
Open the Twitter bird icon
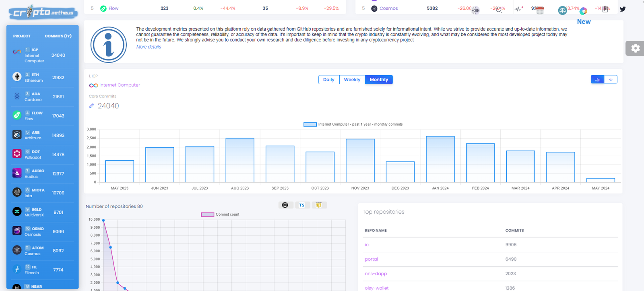click(623, 9)
